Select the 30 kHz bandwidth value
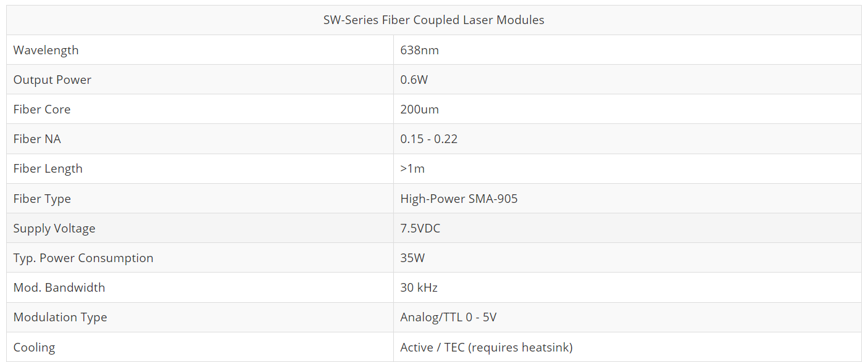This screenshot has height=362, width=868. (x=419, y=287)
